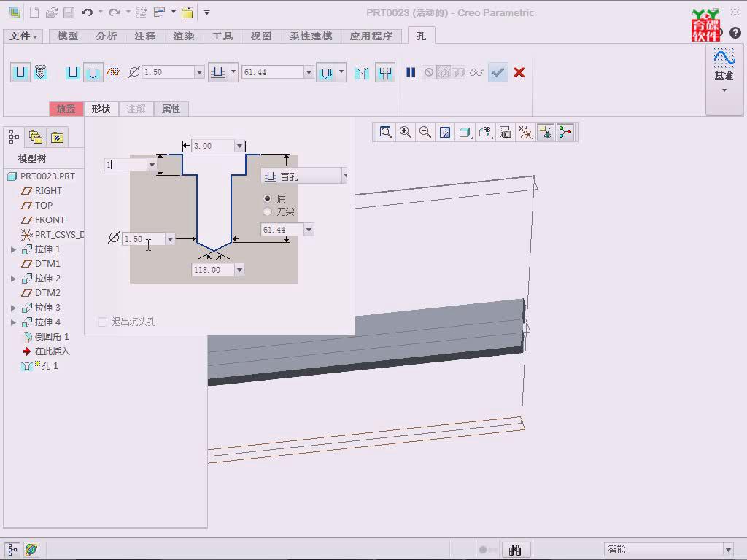Select the DTM2 datum plane
This screenshot has width=747, height=560.
tap(42, 293)
